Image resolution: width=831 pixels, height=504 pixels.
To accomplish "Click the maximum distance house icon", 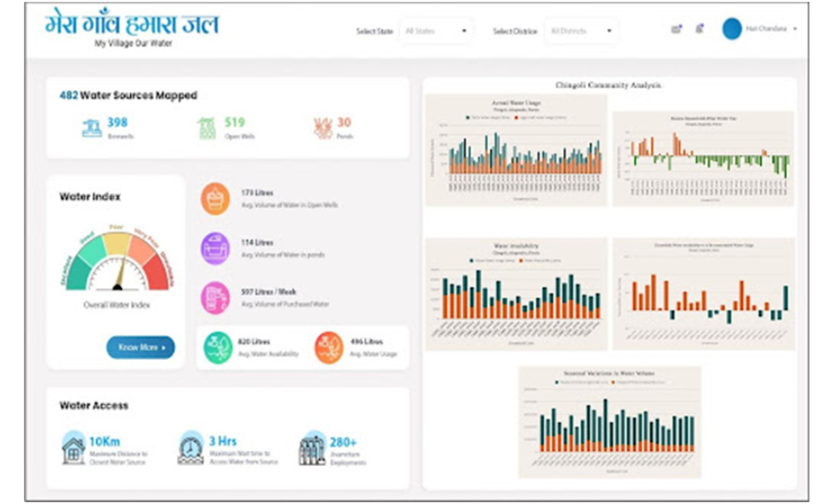I will coord(73,448).
